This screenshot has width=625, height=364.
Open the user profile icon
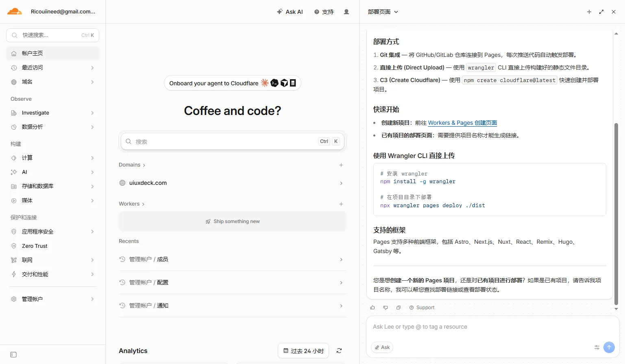[x=346, y=12]
